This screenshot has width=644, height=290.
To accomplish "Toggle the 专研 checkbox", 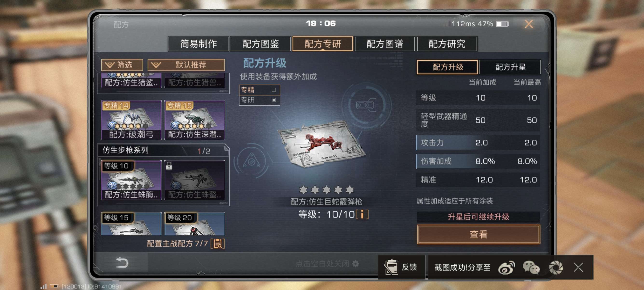I will click(x=274, y=100).
